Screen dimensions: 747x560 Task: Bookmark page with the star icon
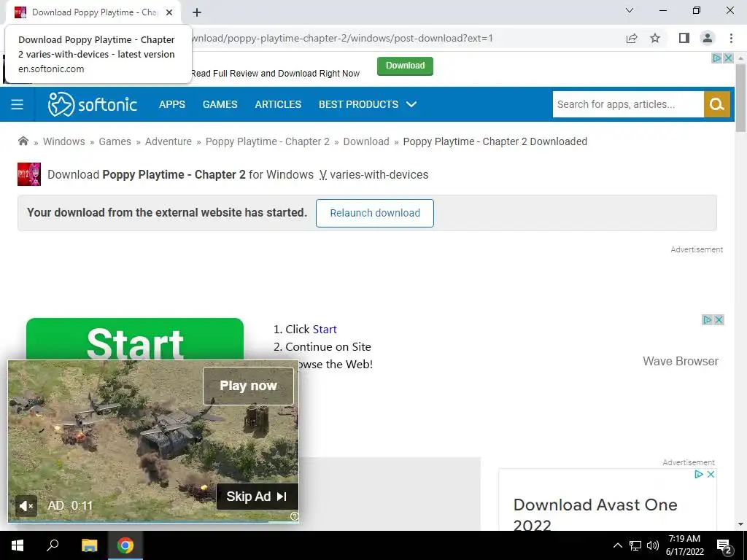[x=655, y=38]
